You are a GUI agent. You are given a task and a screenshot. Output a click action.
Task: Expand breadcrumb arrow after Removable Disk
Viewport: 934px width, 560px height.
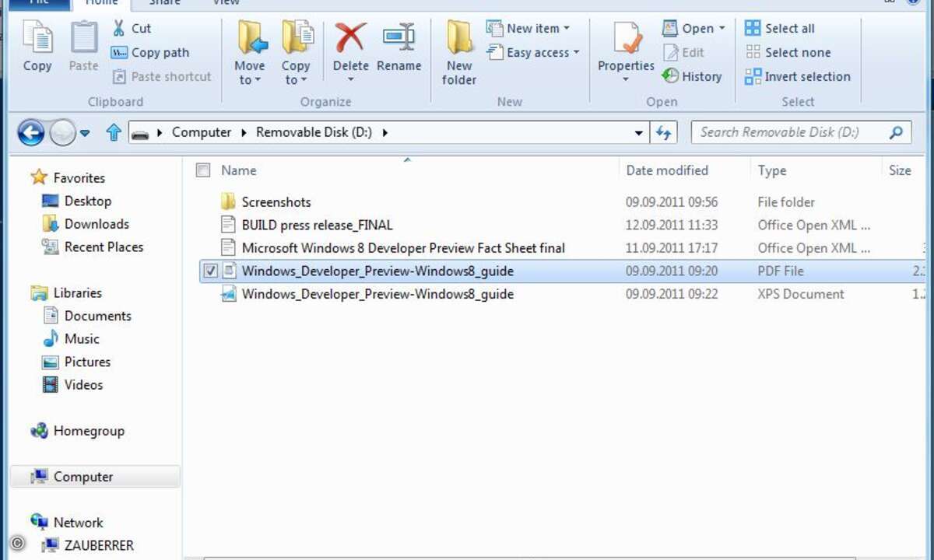click(x=385, y=132)
